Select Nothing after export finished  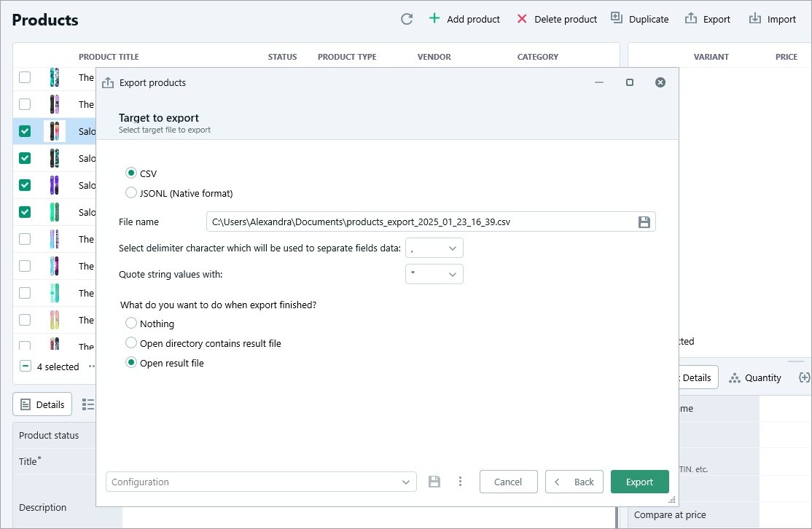[x=131, y=323]
